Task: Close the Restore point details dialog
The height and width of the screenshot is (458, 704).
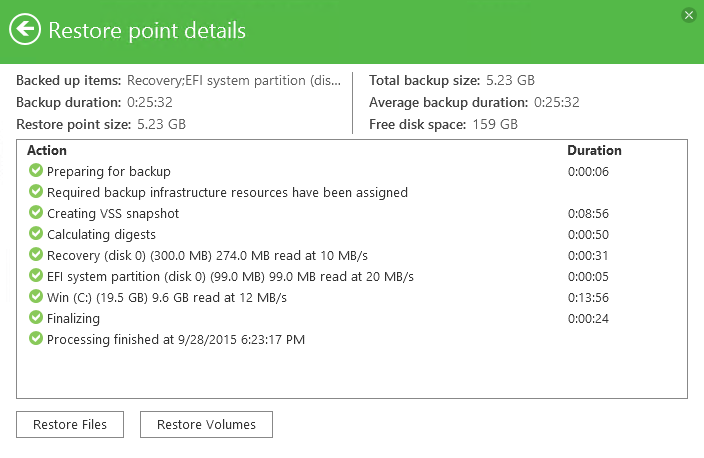Action: pyautogui.click(x=689, y=15)
